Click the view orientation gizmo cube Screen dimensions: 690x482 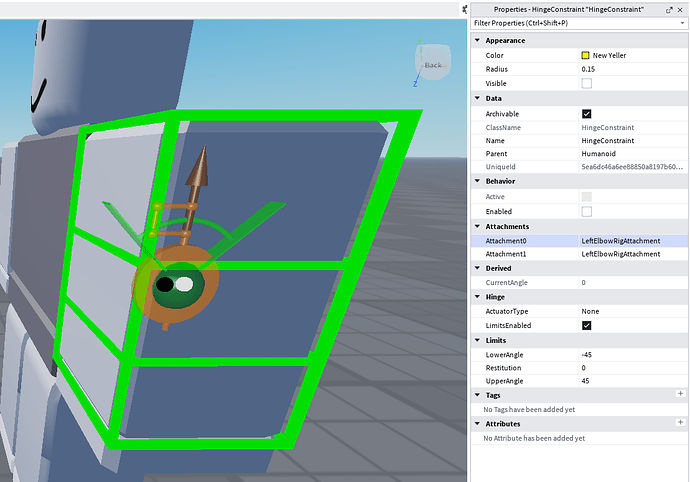point(433,62)
